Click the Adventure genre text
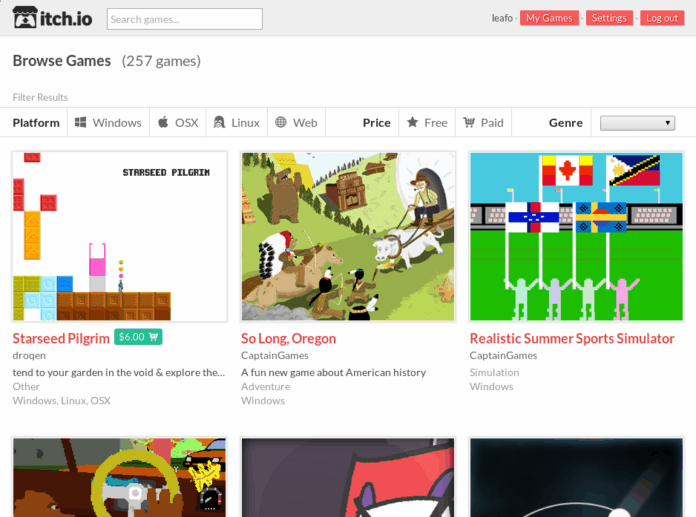 (265, 387)
